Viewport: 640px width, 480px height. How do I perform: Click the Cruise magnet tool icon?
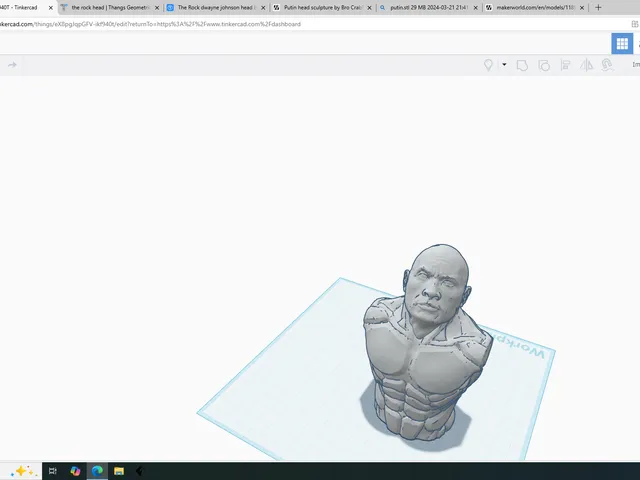coord(607,65)
